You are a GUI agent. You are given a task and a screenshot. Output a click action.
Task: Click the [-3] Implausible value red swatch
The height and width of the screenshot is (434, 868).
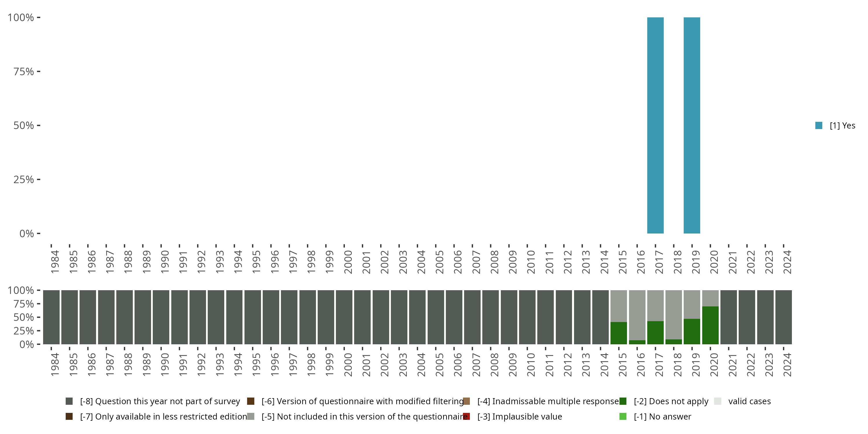(466, 416)
